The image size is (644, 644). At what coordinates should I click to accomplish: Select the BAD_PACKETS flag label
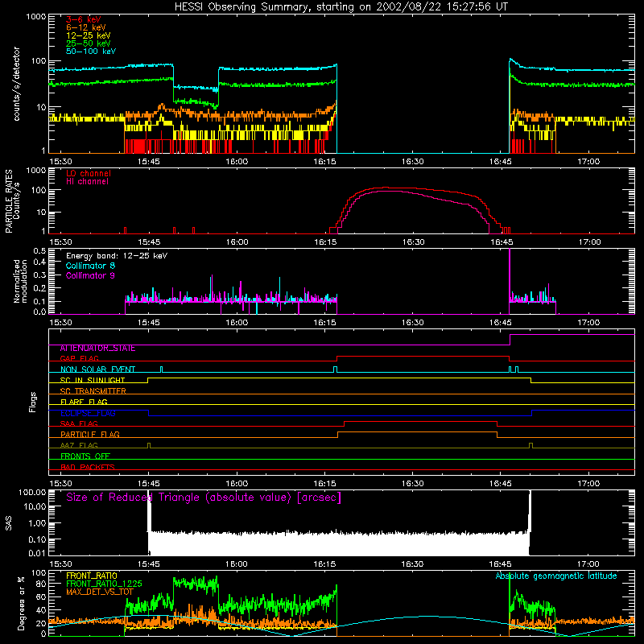(88, 468)
